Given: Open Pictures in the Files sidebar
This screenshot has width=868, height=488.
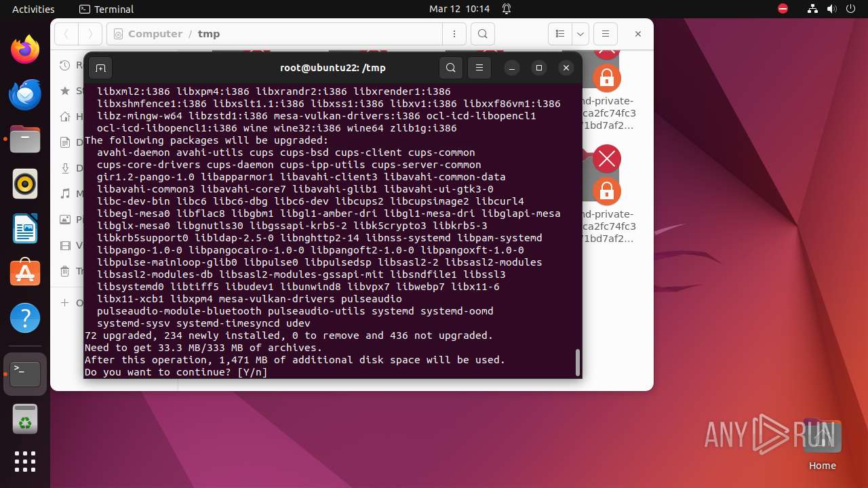Looking at the screenshot, I should 71,220.
